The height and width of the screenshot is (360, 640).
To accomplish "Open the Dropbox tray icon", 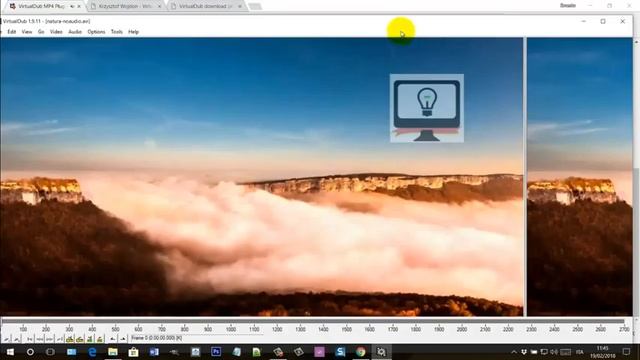I will pyautogui.click(x=524, y=352).
